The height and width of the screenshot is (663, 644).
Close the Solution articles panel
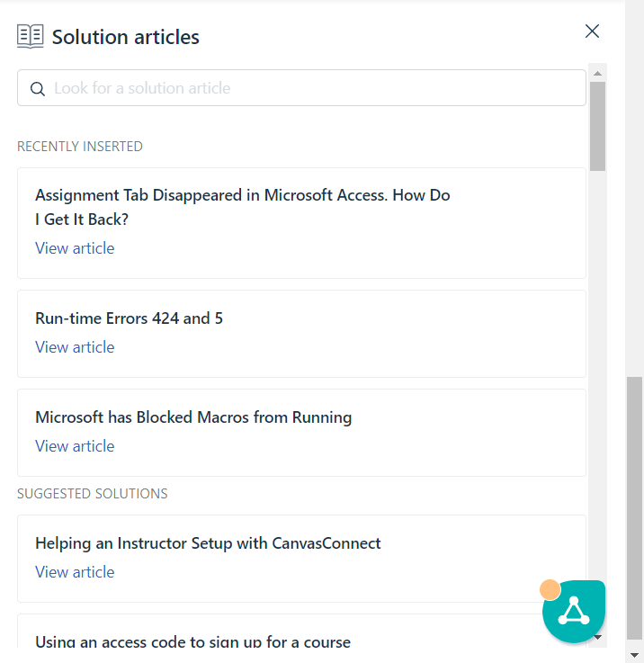[592, 31]
